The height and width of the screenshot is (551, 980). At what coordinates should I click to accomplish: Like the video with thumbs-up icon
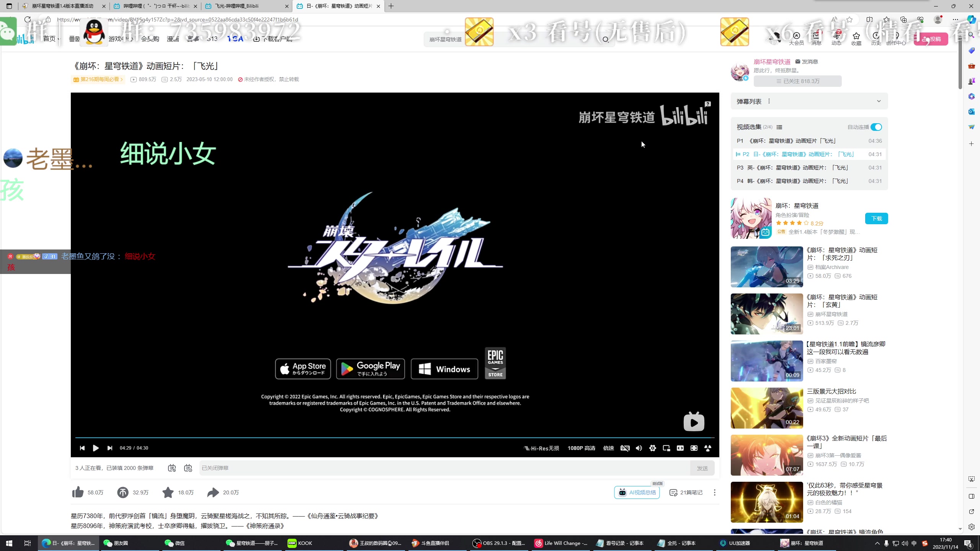click(x=78, y=492)
